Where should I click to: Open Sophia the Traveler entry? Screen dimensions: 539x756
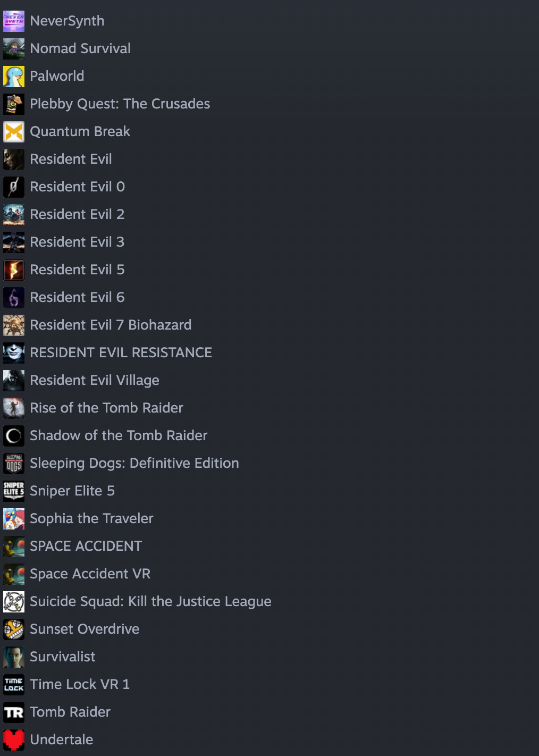(x=91, y=518)
